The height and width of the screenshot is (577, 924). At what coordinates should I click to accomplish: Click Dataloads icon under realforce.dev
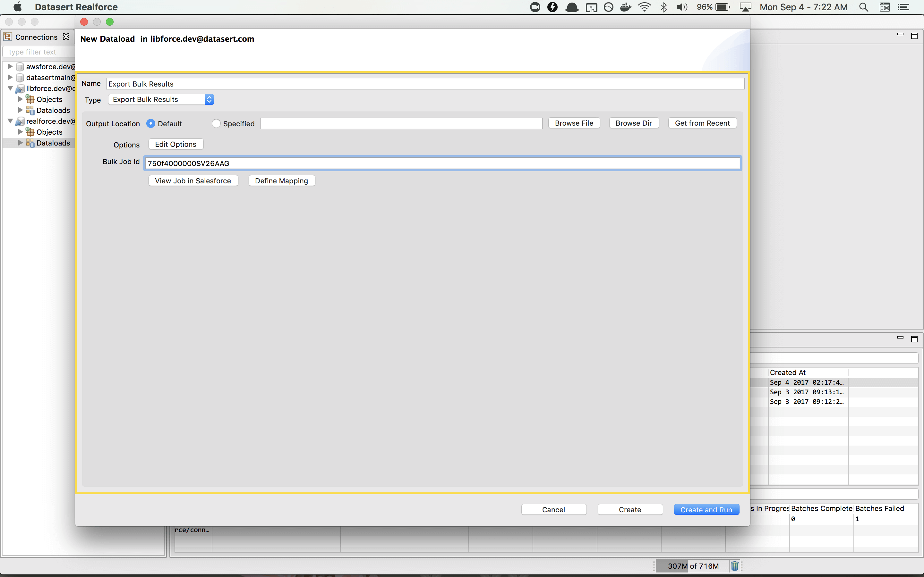30,143
